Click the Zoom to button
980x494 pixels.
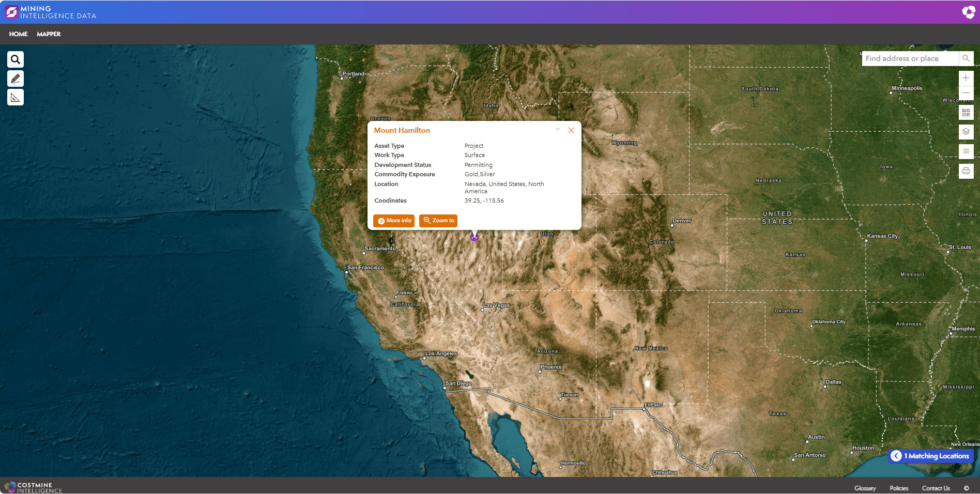click(x=438, y=221)
